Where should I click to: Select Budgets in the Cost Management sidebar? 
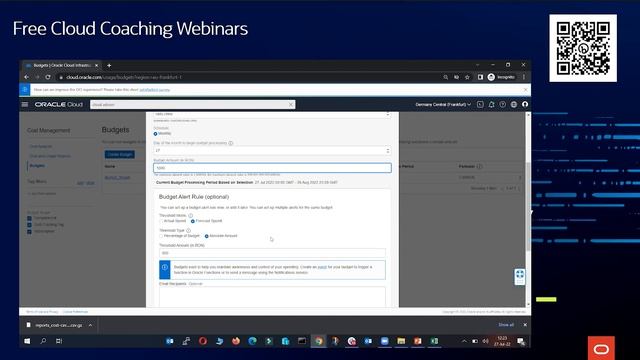coord(37,166)
